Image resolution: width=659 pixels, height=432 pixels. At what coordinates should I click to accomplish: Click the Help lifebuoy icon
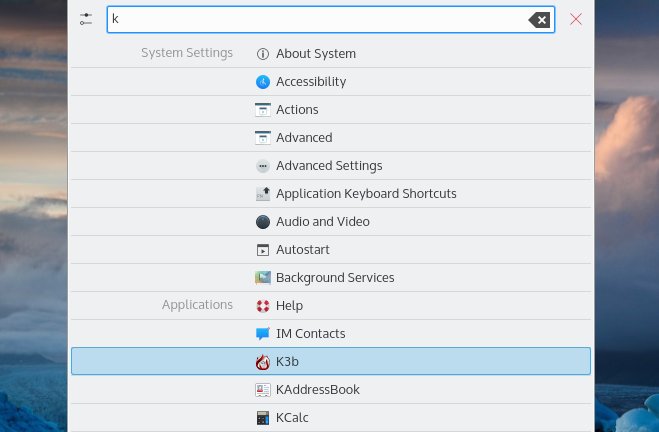pos(263,306)
